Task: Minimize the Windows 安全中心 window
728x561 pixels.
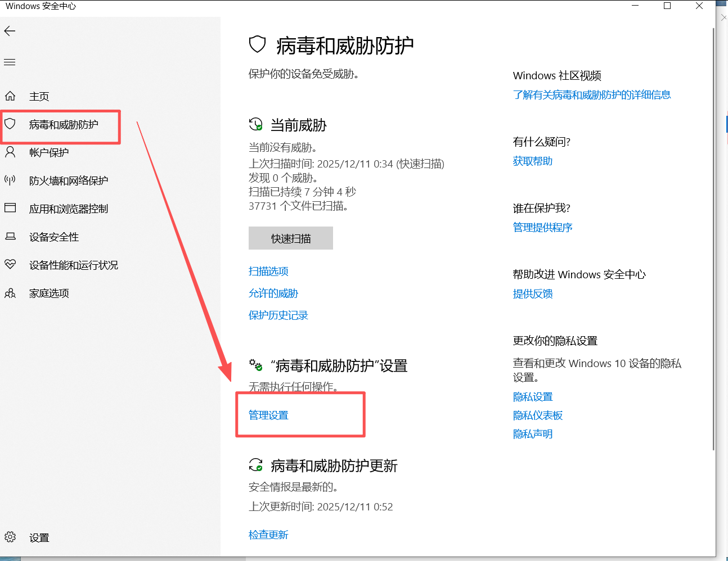Action: tap(635, 6)
